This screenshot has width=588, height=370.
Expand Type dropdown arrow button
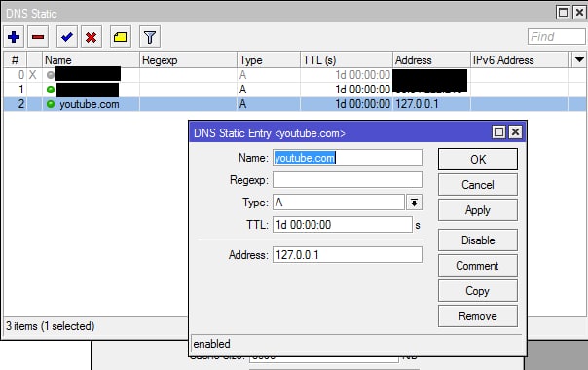tap(414, 203)
